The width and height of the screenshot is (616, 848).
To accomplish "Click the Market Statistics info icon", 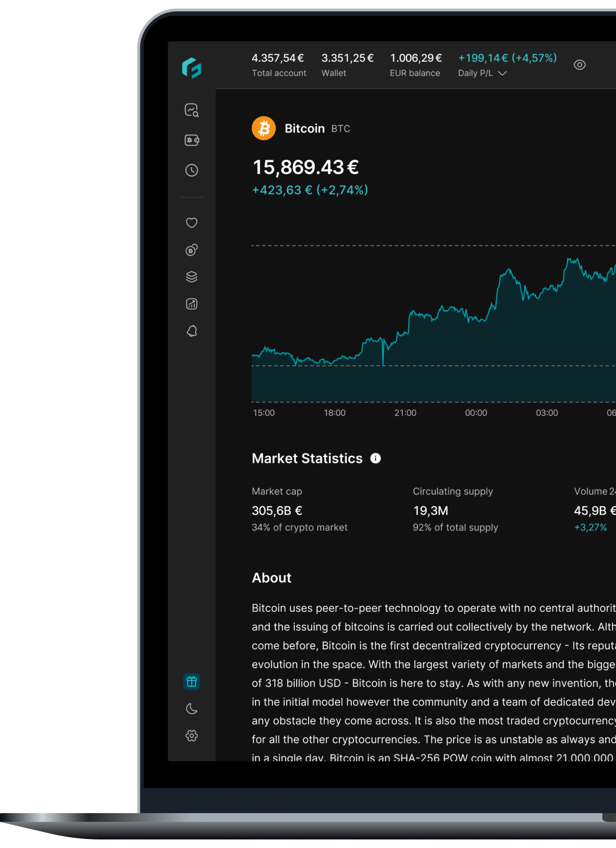I will [375, 458].
